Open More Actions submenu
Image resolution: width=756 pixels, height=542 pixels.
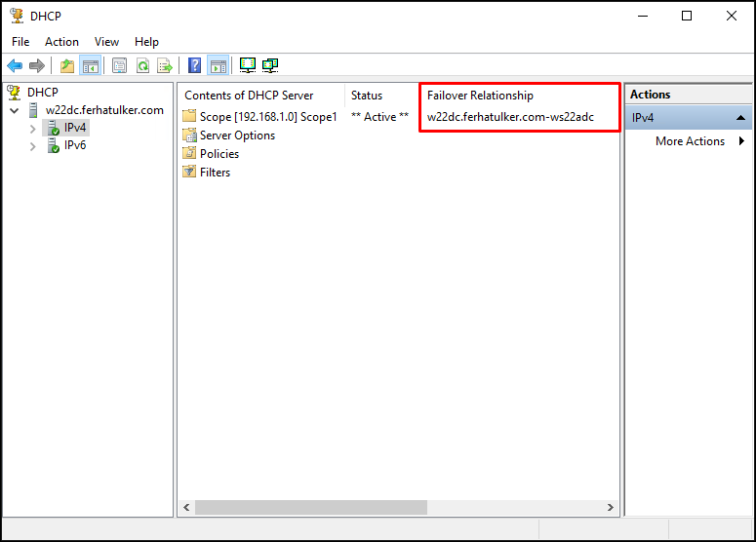(x=690, y=141)
